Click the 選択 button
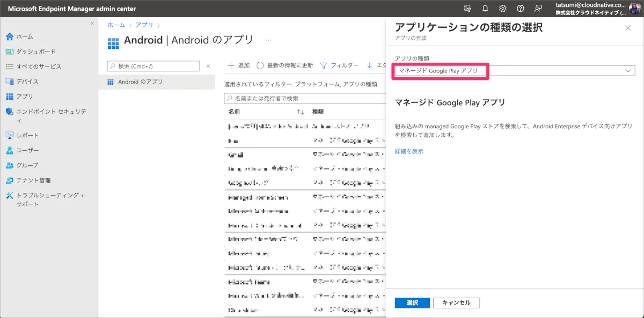644x318 pixels. point(412,303)
